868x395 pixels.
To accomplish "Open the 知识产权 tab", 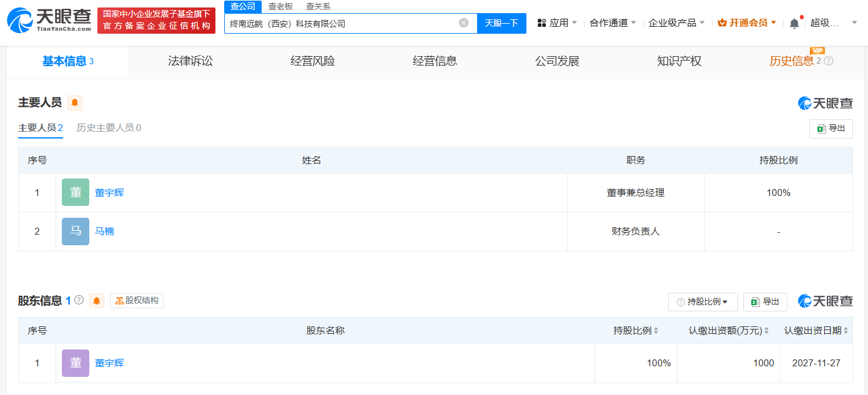I will click(679, 61).
